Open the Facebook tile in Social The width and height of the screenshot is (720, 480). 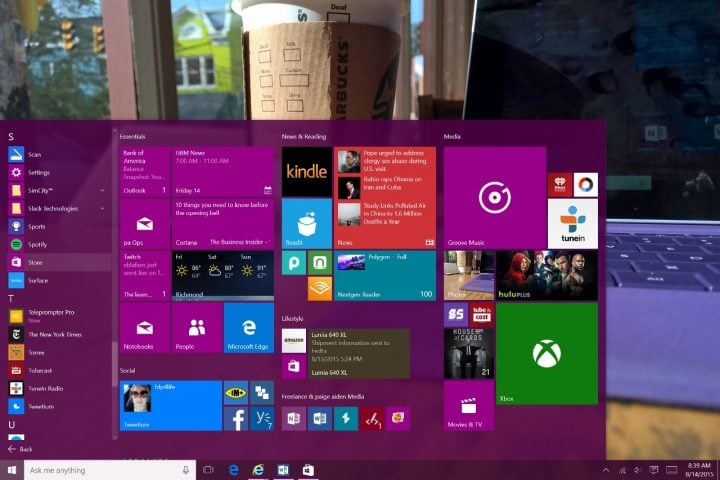(x=236, y=418)
